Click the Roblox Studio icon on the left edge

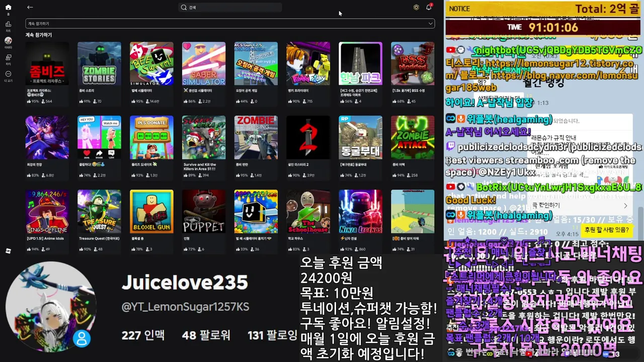pos(8,250)
